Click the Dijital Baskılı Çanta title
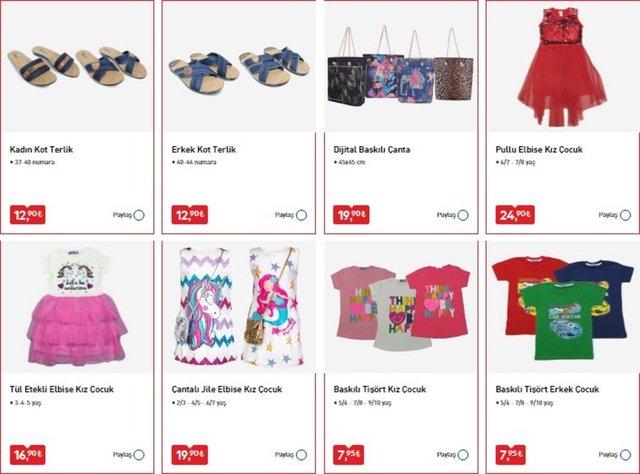The image size is (640, 474). 371,149
